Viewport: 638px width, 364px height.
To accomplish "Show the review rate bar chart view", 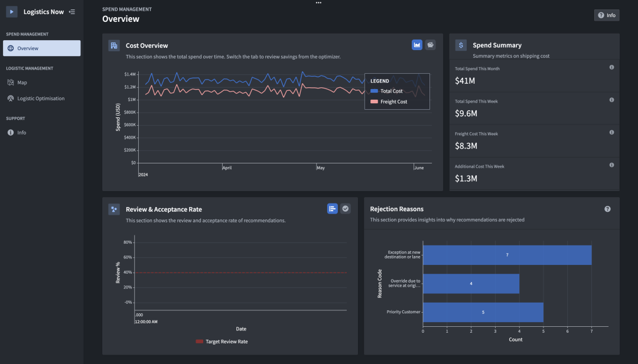I will (333, 209).
